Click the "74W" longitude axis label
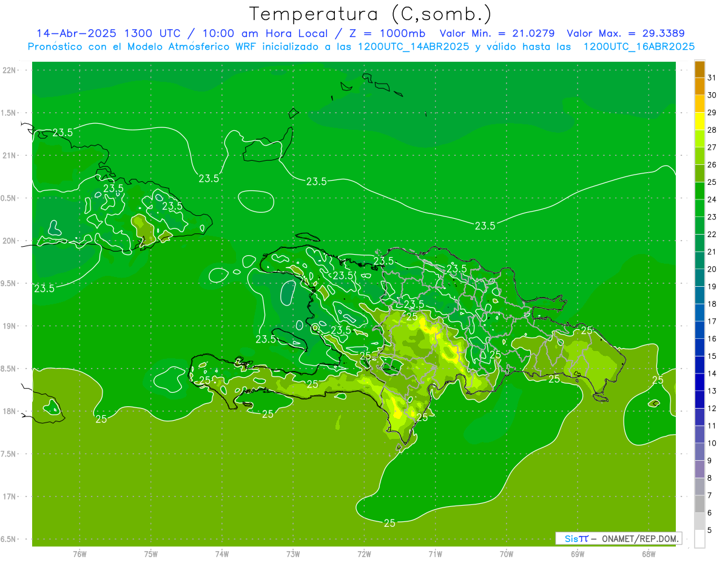The image size is (728, 562). (x=222, y=554)
